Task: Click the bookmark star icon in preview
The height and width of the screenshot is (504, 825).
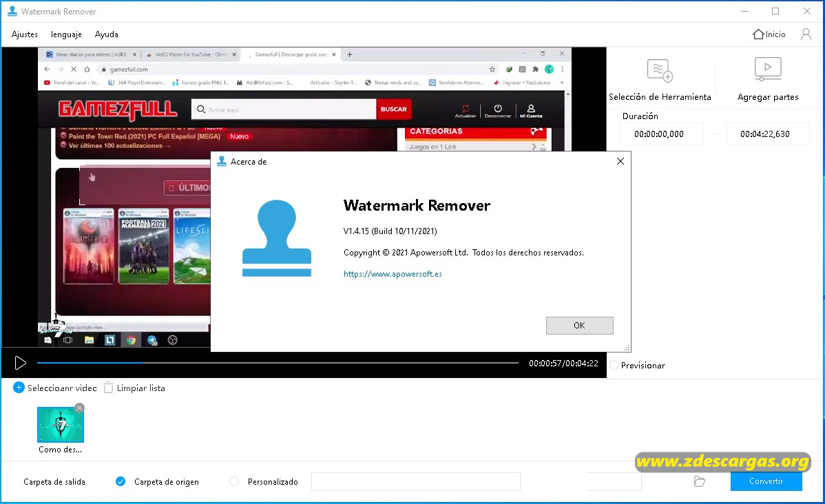Action: click(x=492, y=69)
